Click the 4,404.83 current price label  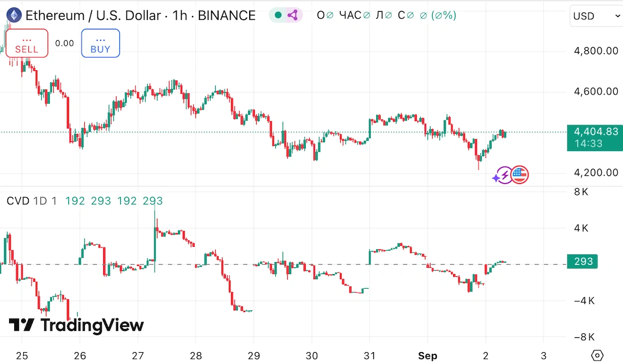click(596, 132)
